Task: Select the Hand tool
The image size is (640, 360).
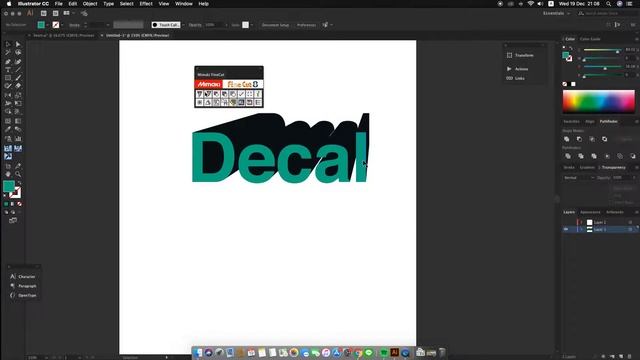Action: (8, 174)
